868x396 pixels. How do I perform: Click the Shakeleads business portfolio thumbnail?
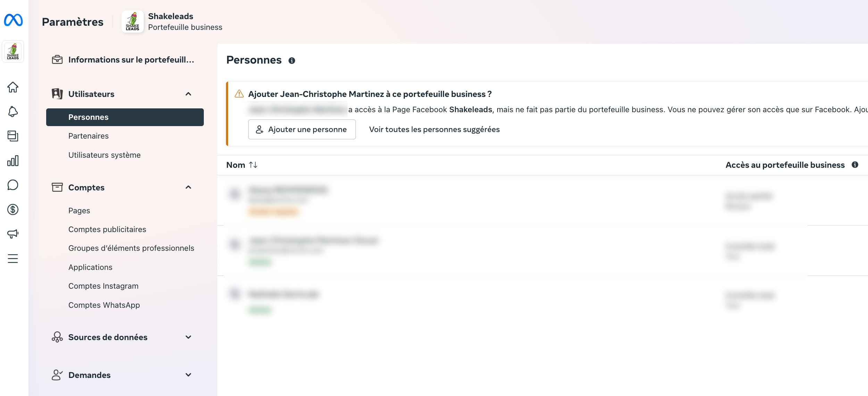(x=13, y=52)
